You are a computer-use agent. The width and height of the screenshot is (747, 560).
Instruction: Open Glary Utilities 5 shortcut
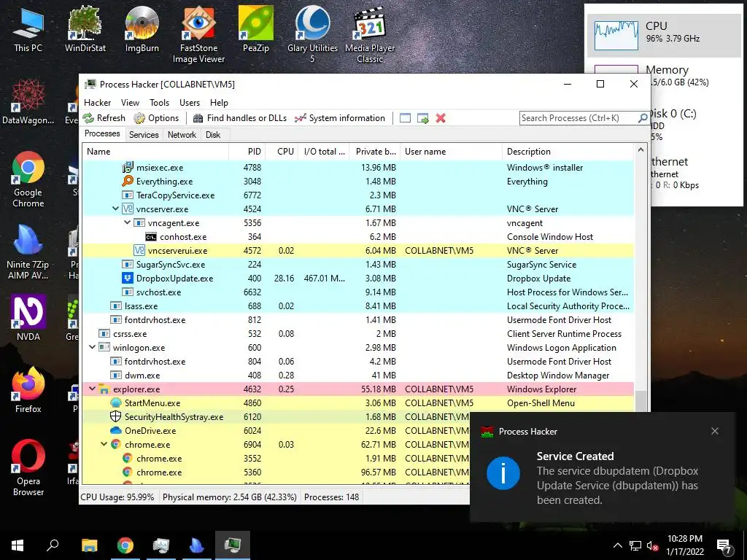[312, 34]
